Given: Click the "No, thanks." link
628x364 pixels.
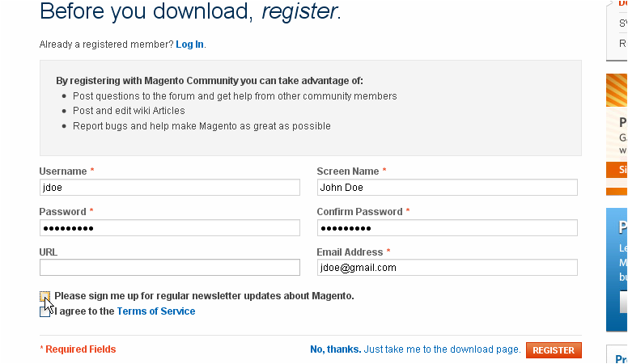Looking at the screenshot, I should [x=335, y=349].
